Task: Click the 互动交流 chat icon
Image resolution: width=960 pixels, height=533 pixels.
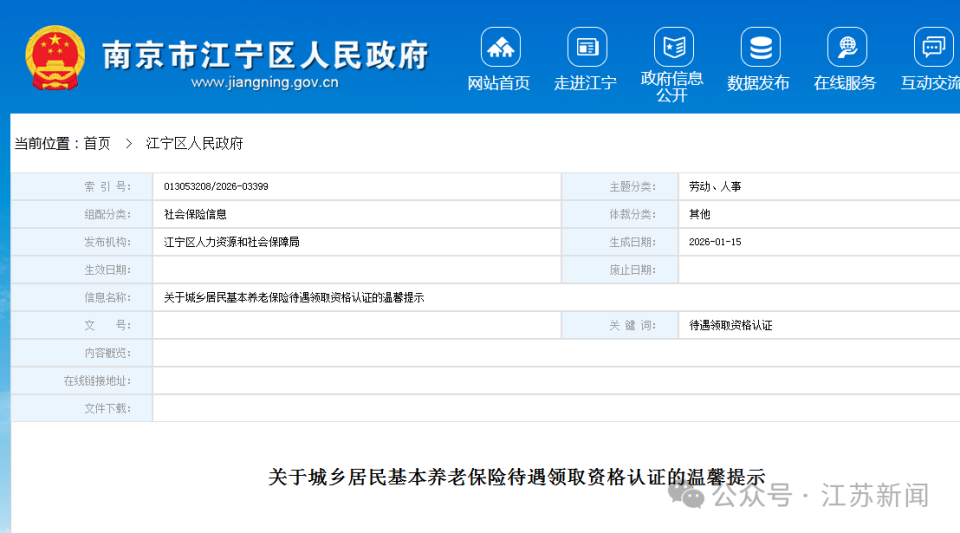Action: click(x=934, y=47)
